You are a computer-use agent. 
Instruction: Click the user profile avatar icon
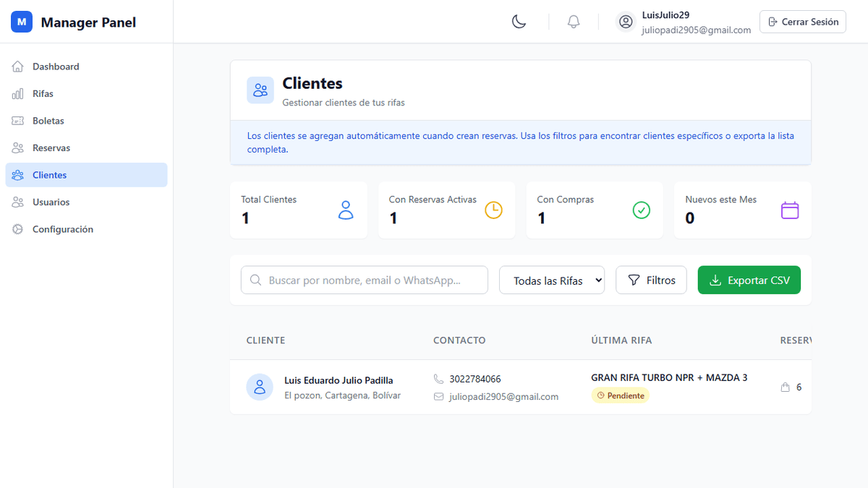point(626,22)
